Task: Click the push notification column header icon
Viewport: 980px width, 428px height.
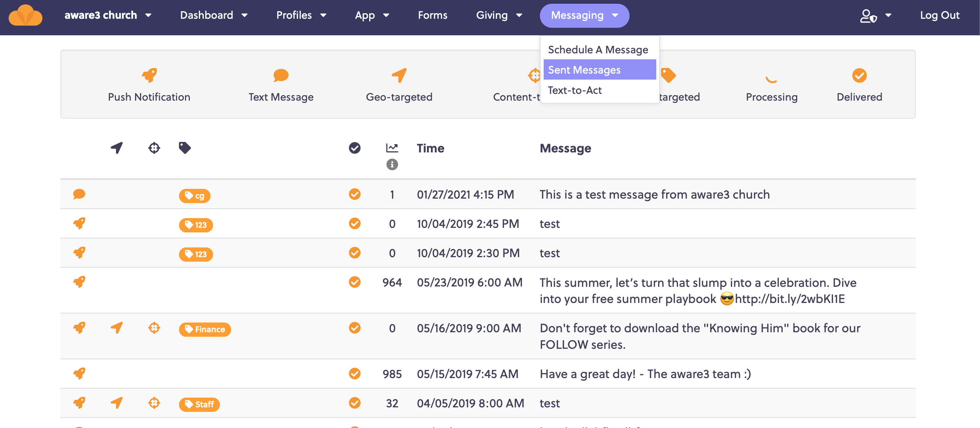Action: [x=116, y=148]
